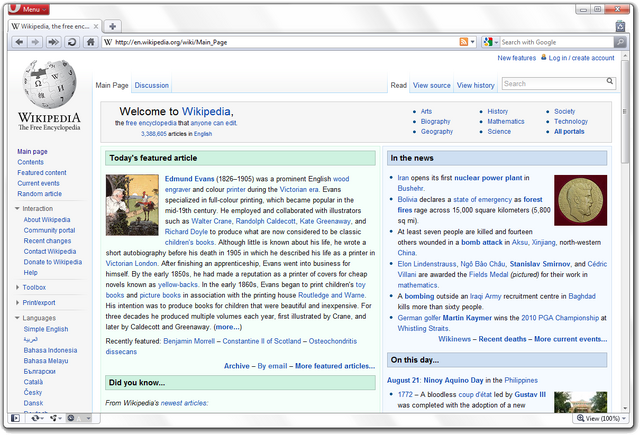Open the Ninoy Aquino Day link
Image resolution: width=640 pixels, height=435 pixels.
tap(453, 380)
